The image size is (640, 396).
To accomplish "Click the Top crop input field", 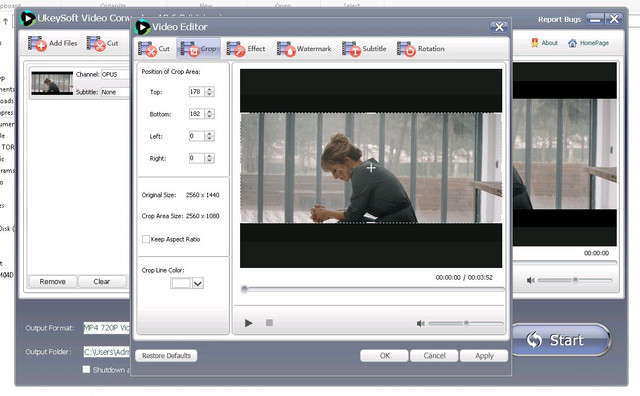I will [x=196, y=92].
